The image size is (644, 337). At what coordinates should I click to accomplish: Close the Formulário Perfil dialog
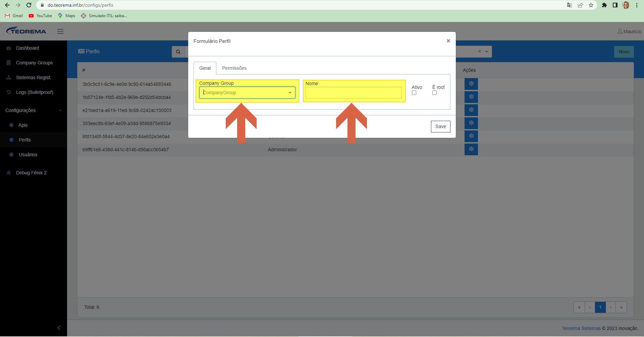pos(448,41)
